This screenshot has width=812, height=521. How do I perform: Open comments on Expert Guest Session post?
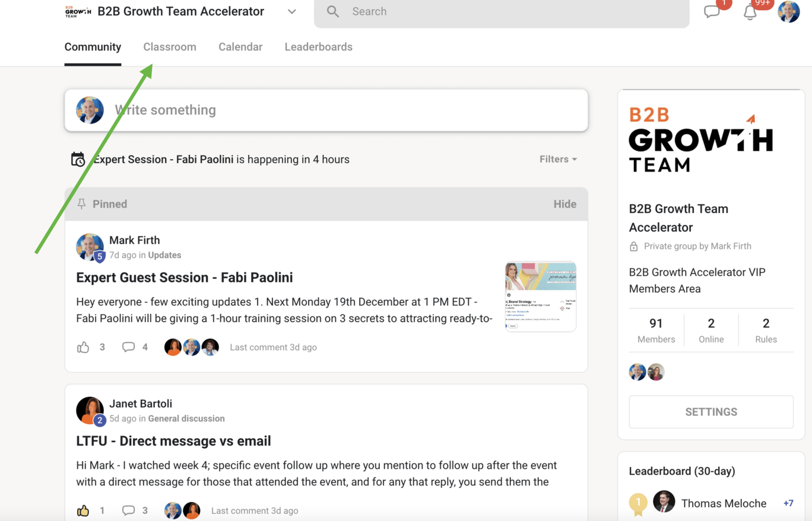click(128, 347)
